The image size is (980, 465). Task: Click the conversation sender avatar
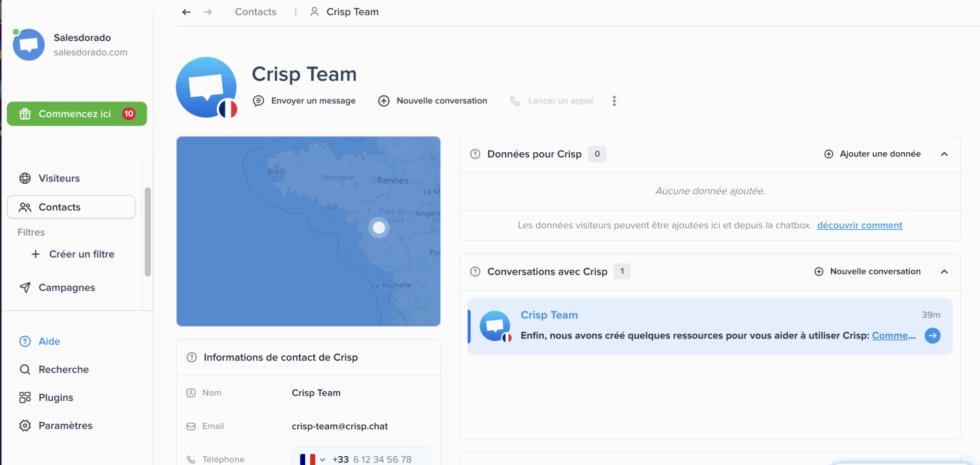pyautogui.click(x=495, y=326)
